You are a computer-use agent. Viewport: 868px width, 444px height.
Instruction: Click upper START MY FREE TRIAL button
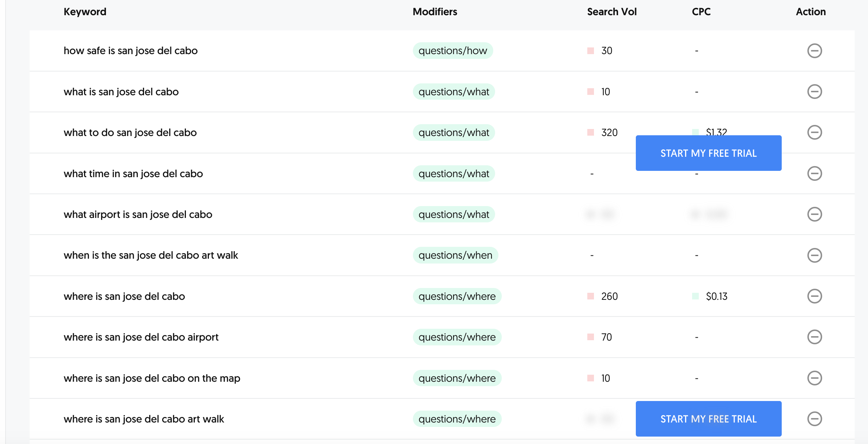(x=708, y=153)
